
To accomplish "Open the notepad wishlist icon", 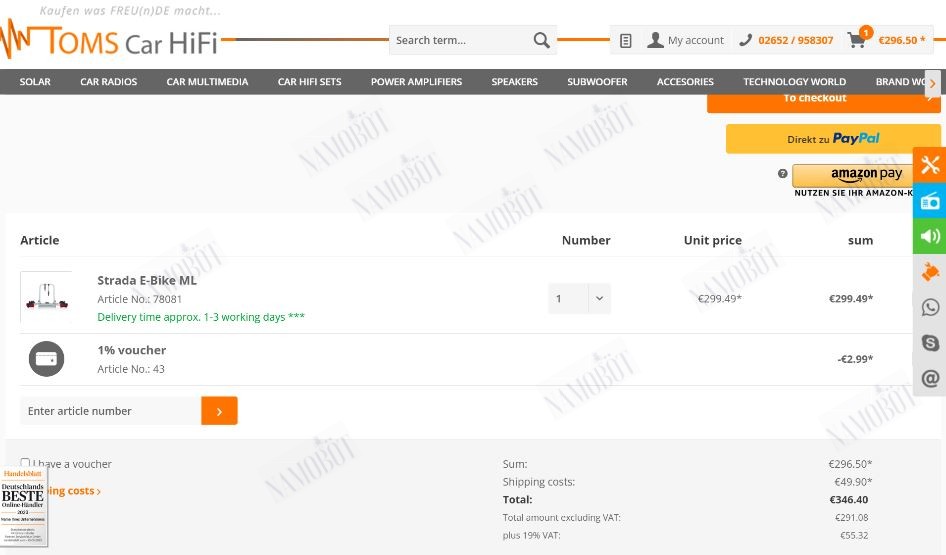I will 626,40.
